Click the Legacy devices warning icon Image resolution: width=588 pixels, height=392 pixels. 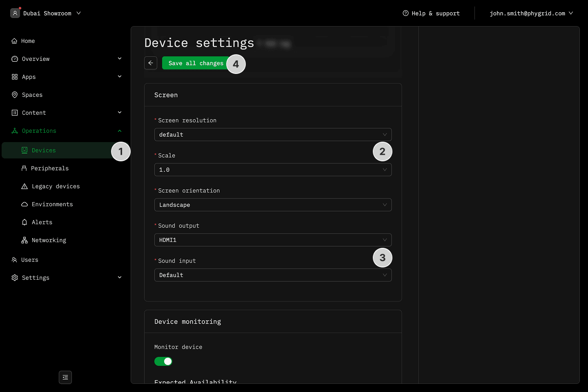[x=24, y=186]
